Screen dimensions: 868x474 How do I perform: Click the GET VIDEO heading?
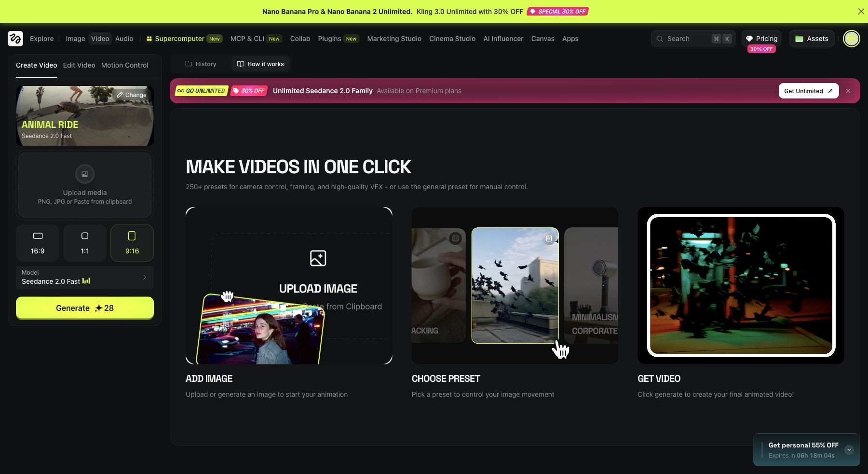659,379
